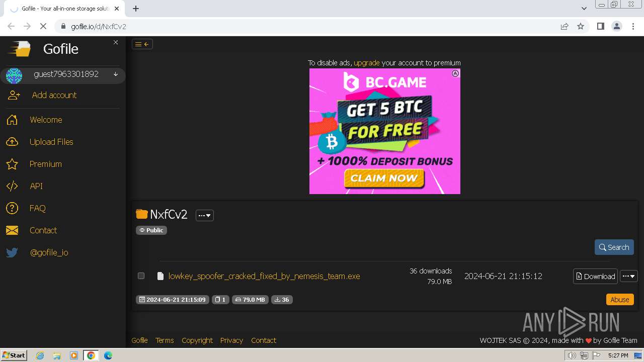644x362 pixels.
Task: Click the FAQ question mark icon
Action: (12, 208)
